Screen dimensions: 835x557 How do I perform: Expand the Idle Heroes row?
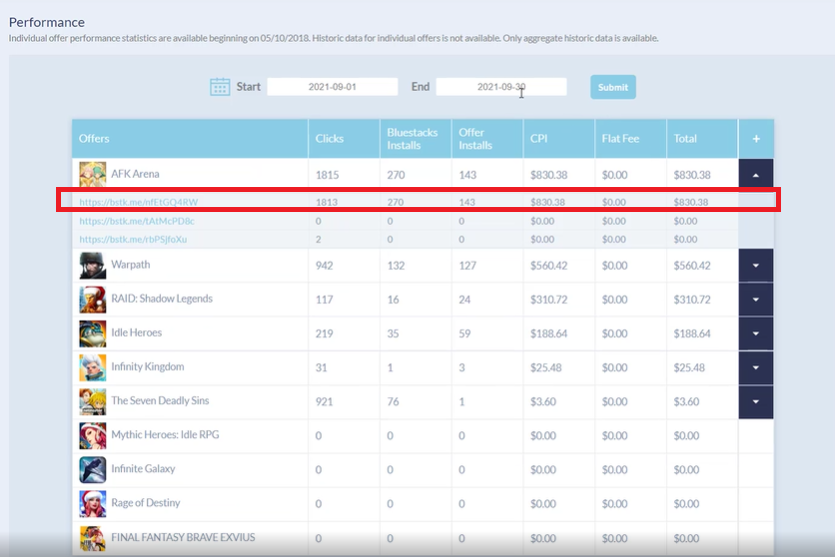point(756,333)
